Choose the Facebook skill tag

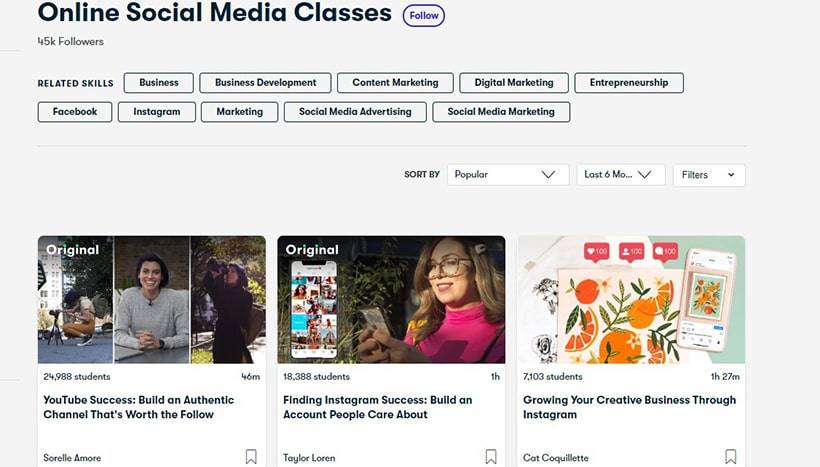(75, 112)
